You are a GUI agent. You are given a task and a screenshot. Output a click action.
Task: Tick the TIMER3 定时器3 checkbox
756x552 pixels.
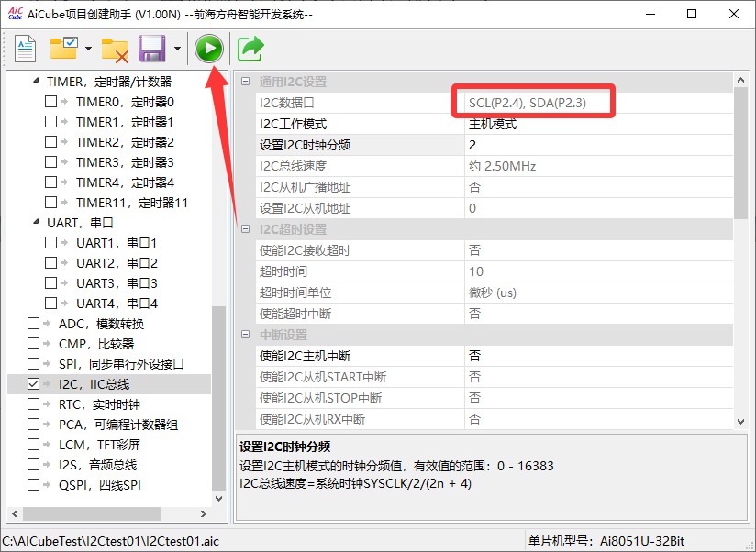50,162
